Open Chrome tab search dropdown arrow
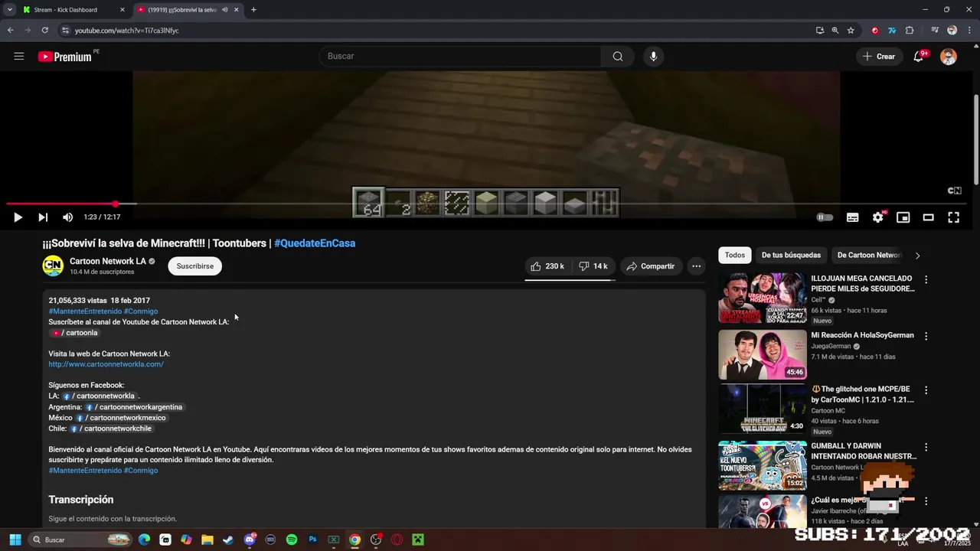 [x=9, y=10]
